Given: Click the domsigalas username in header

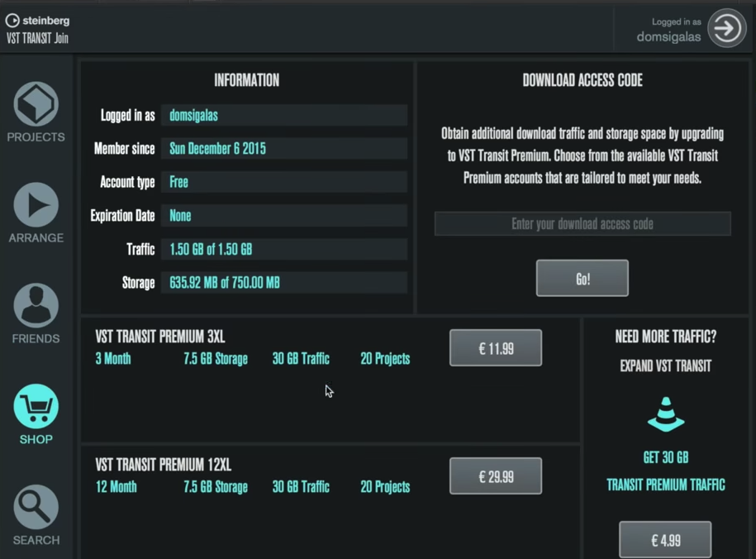Looking at the screenshot, I should (668, 37).
